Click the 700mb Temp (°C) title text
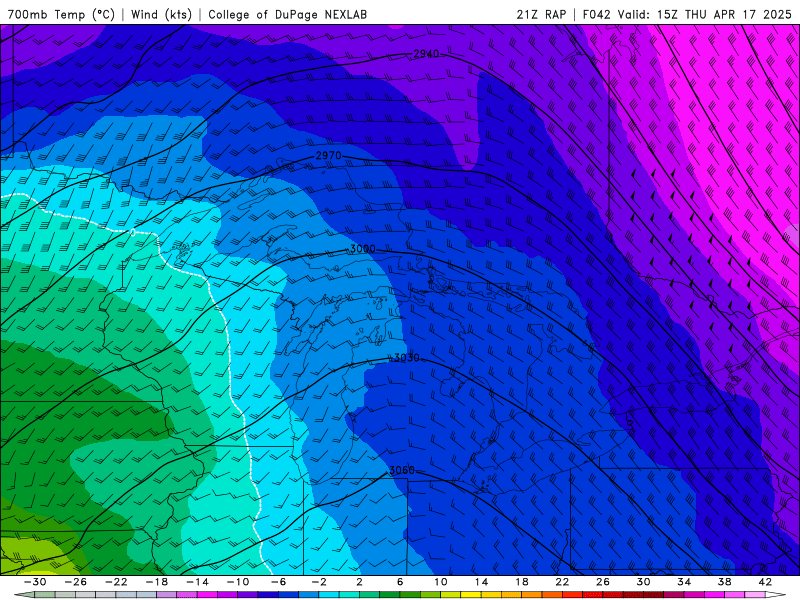Screen dimensions: 800x600 coord(61,14)
